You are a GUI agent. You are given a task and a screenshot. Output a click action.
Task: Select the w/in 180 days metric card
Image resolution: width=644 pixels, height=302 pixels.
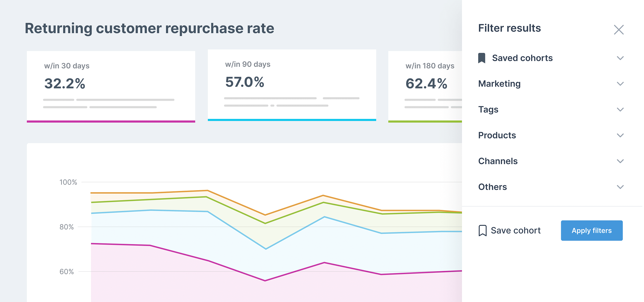point(426,84)
